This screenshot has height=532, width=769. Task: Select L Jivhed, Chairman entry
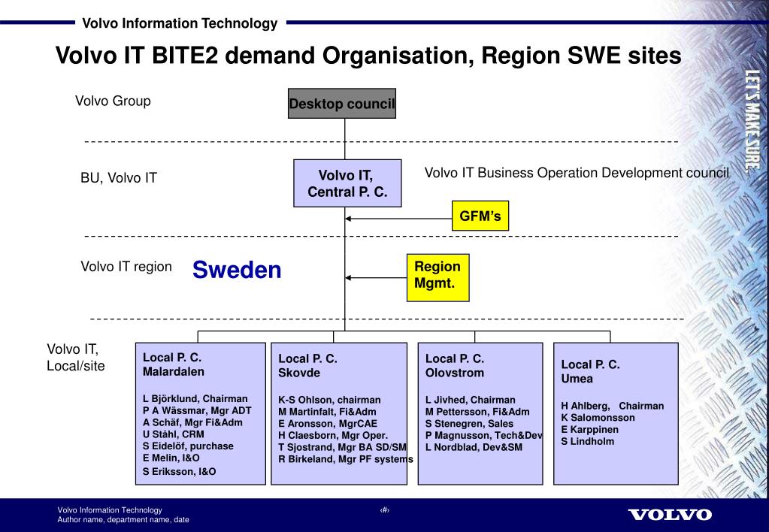(x=471, y=400)
